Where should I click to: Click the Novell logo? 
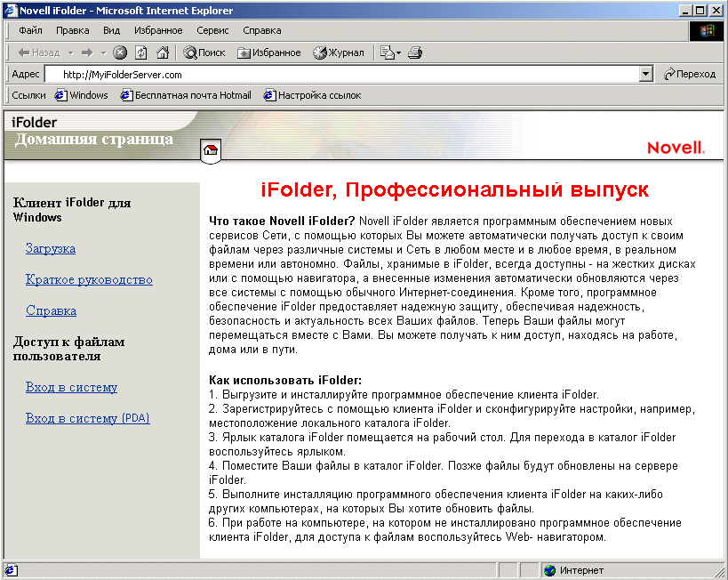click(676, 148)
